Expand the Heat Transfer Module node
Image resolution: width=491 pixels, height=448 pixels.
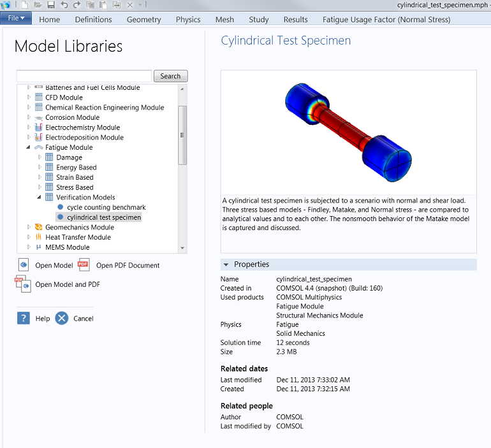tap(29, 237)
